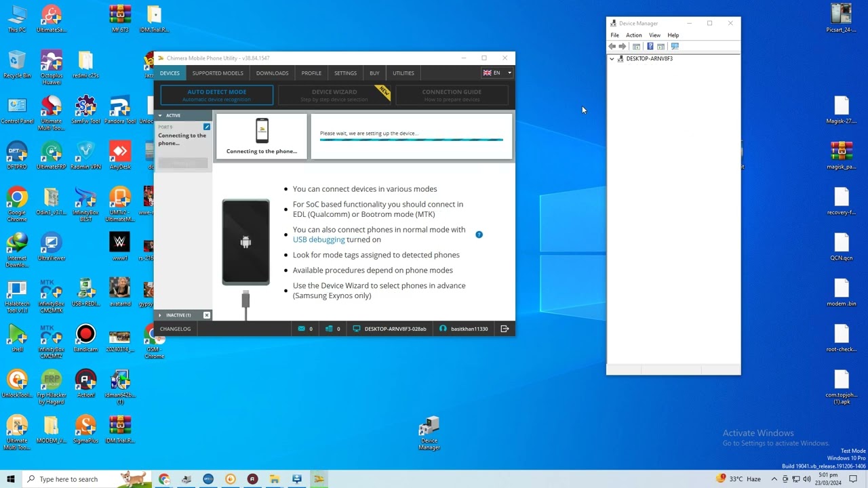Select the SigmaPlus desktop icon
Image resolution: width=868 pixels, height=488 pixels.
[x=85, y=430]
